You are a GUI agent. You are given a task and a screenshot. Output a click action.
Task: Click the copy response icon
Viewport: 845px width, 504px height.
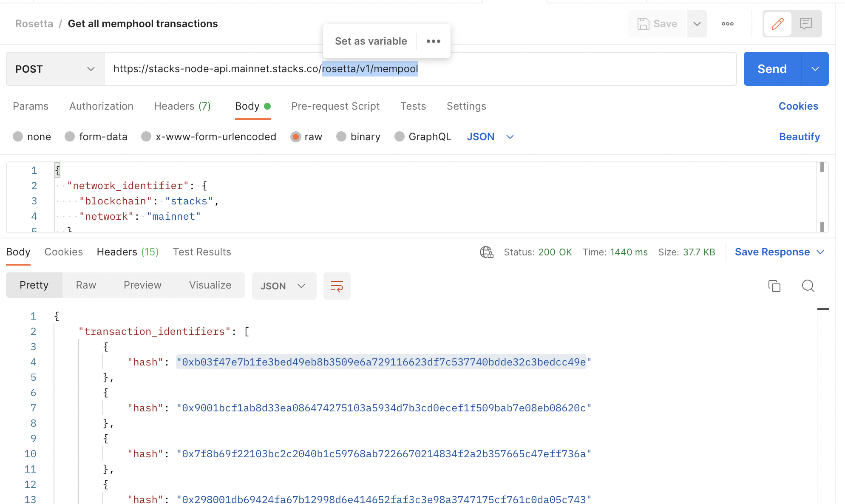point(774,286)
